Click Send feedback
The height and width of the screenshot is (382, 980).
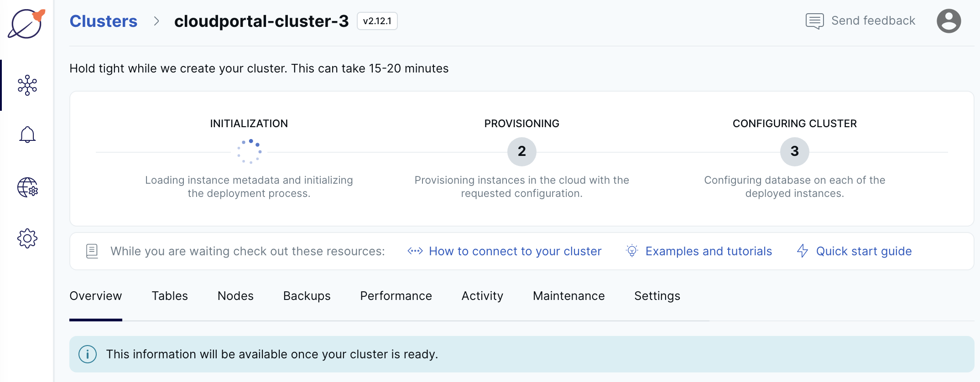point(873,21)
